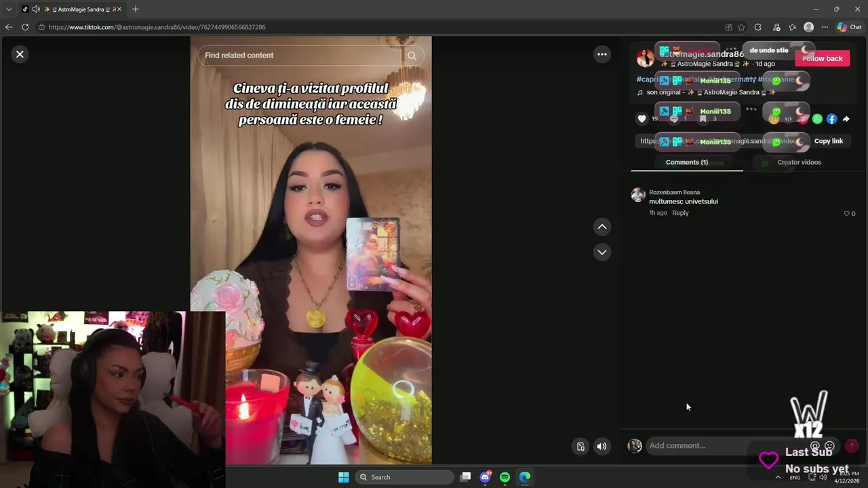This screenshot has width=868, height=488.
Task: Click the TikTok URL address bar
Action: pyautogui.click(x=380, y=27)
